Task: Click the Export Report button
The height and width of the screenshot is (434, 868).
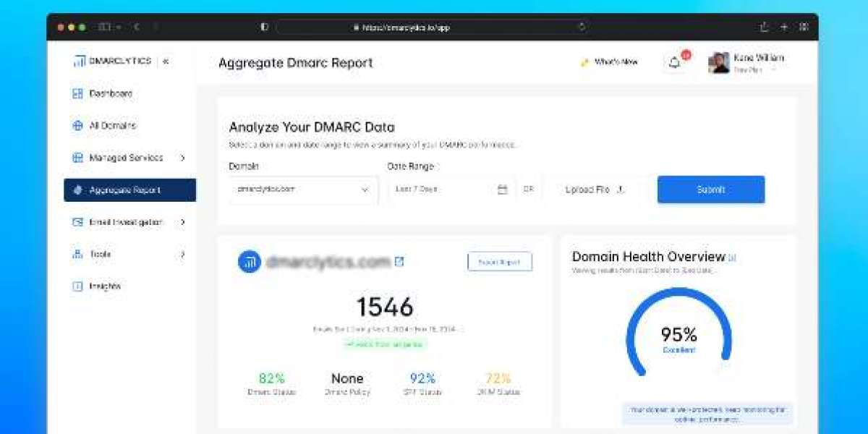Action: pyautogui.click(x=500, y=262)
